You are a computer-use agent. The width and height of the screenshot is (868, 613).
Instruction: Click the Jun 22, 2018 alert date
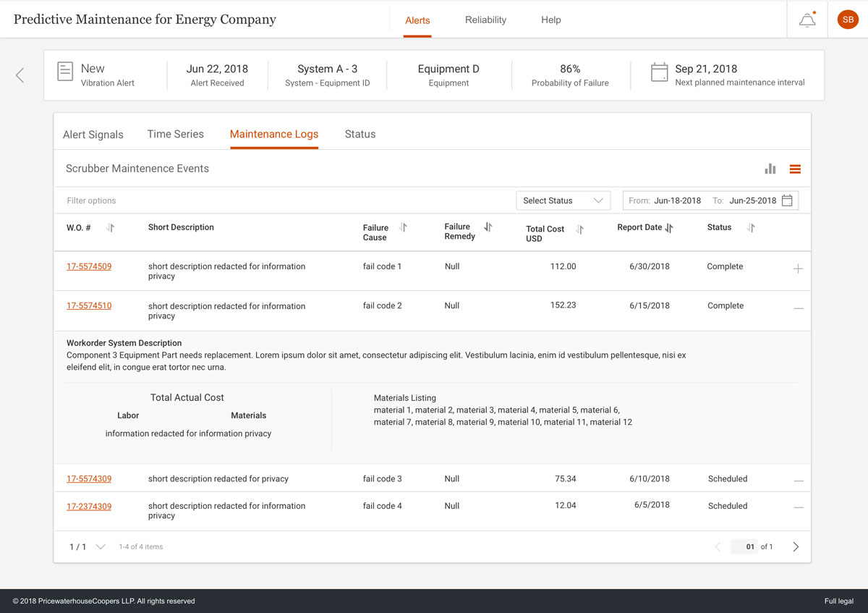click(x=217, y=69)
